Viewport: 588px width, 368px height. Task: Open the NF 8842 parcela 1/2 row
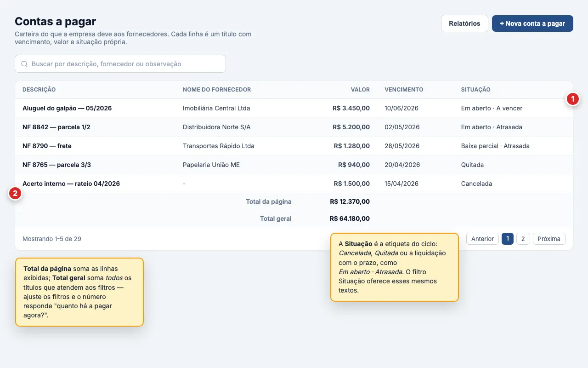[294, 127]
